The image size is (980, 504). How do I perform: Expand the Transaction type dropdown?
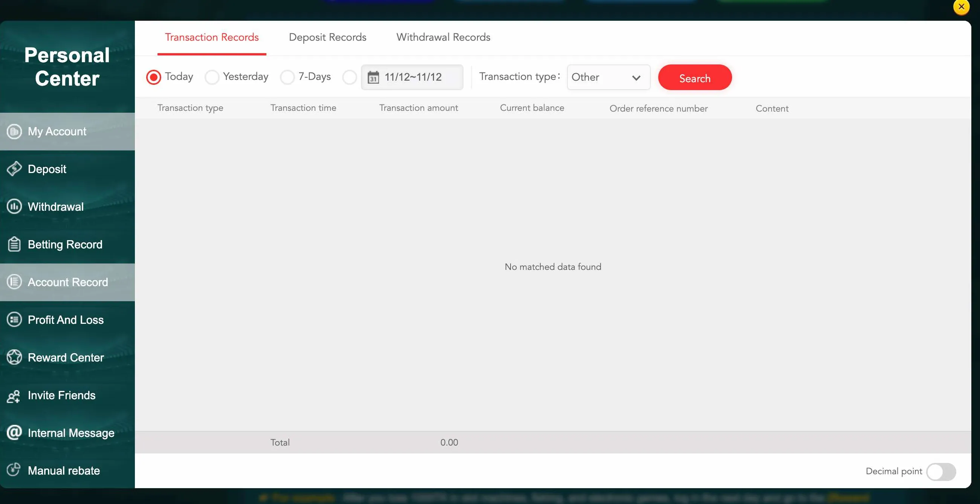tap(608, 77)
